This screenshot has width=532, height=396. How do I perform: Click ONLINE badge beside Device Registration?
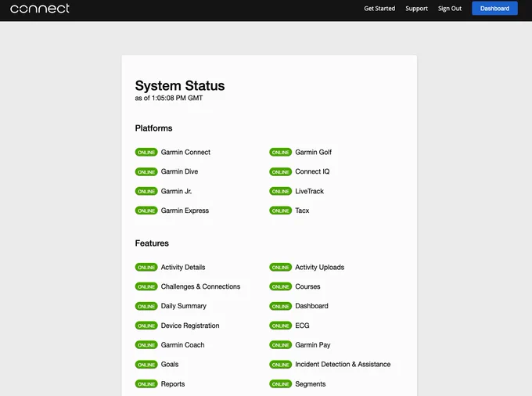click(x=146, y=326)
